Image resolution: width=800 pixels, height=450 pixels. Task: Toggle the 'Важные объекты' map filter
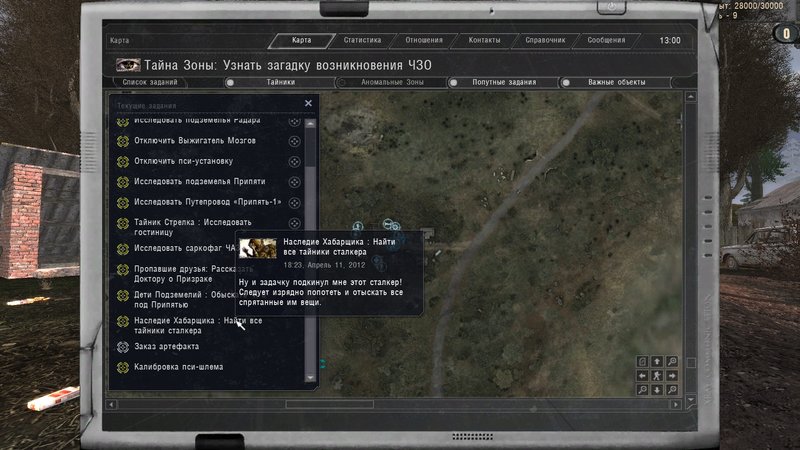tap(614, 82)
